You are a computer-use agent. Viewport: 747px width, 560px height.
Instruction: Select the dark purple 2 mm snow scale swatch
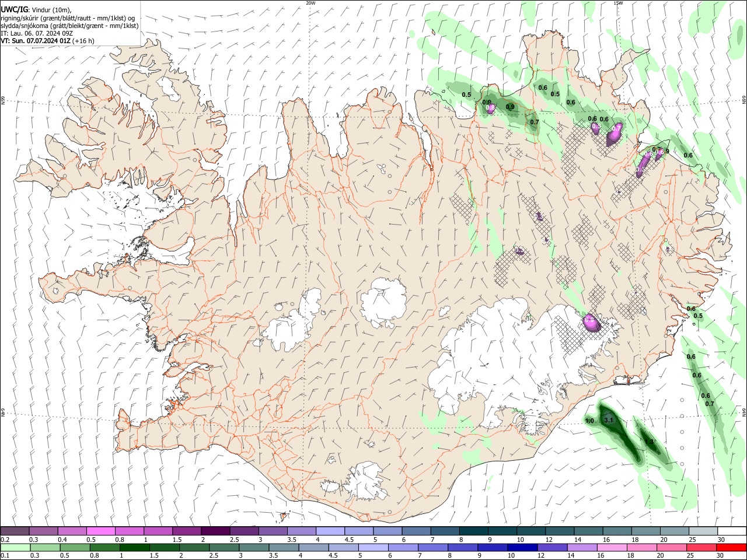215,531
